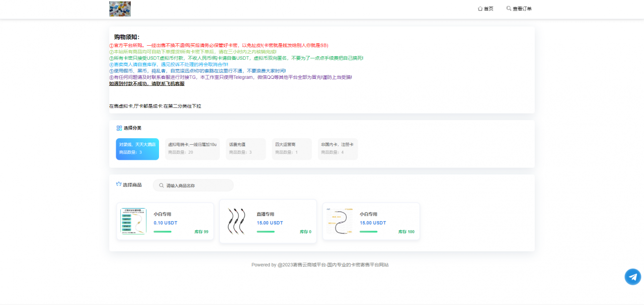Click the magnifier icon beside 查看订单
The width and height of the screenshot is (644, 305).
(x=509, y=9)
